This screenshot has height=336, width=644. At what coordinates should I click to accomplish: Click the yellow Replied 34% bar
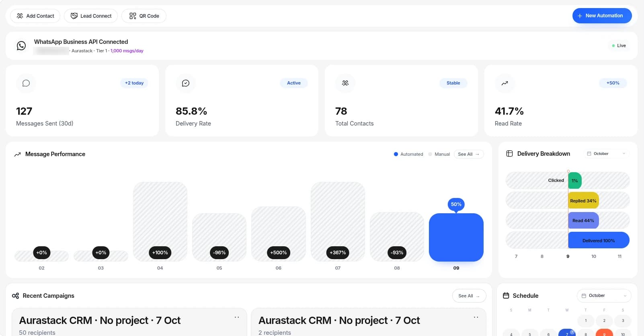tap(583, 201)
